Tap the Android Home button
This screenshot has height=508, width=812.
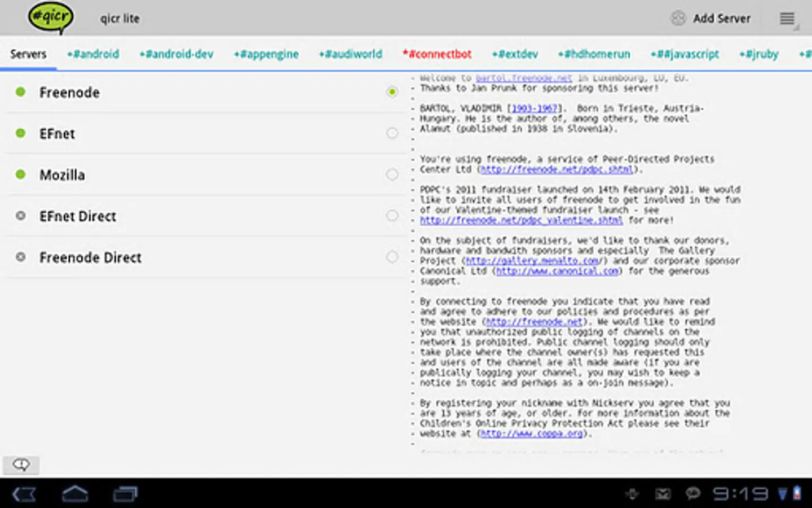click(x=75, y=494)
